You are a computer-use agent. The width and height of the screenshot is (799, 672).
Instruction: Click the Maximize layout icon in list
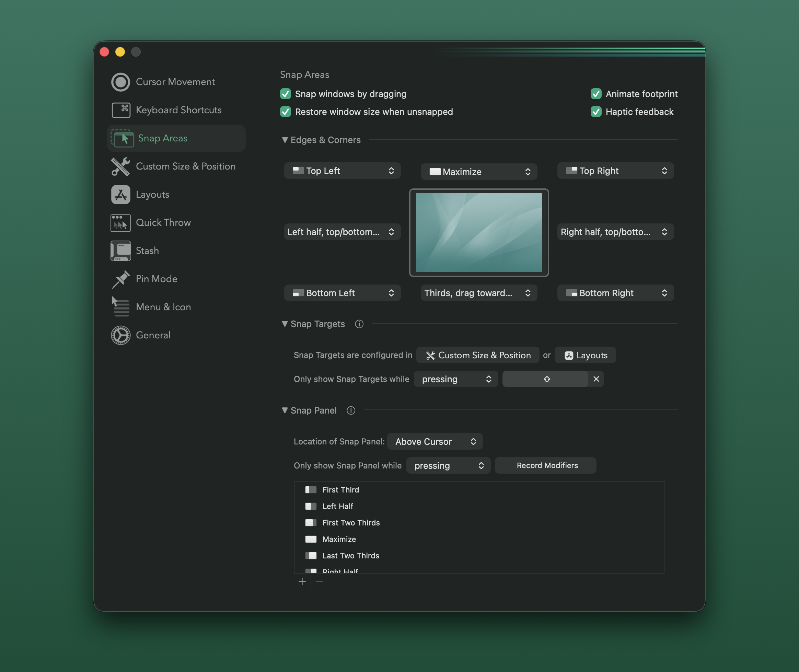coord(311,540)
